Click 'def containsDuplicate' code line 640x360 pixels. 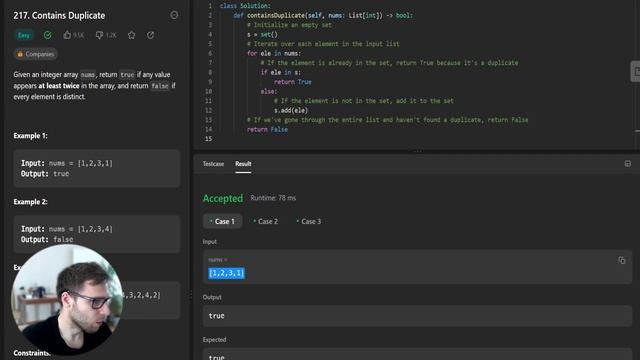click(323, 16)
